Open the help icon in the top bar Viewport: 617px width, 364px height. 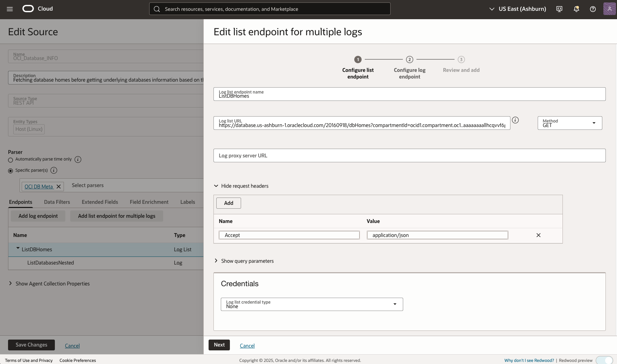[x=593, y=9]
